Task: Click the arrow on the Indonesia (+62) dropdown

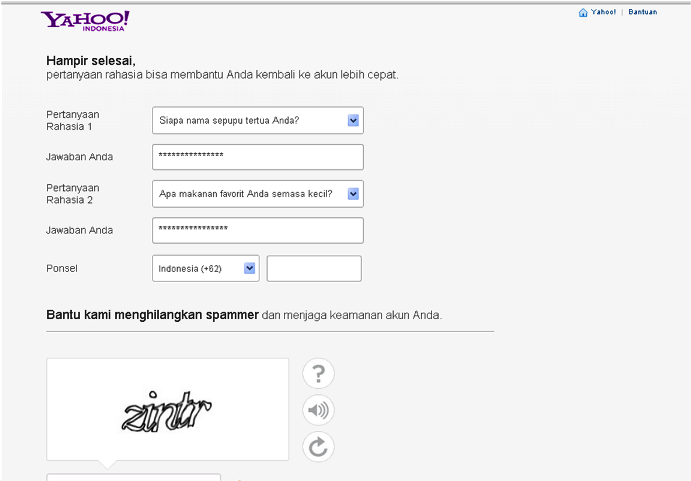Action: (249, 268)
